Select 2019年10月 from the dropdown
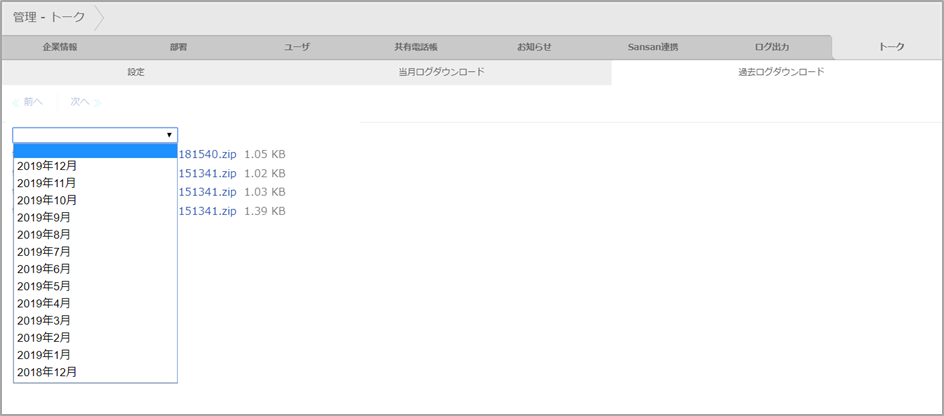This screenshot has width=944, height=416. coord(95,200)
